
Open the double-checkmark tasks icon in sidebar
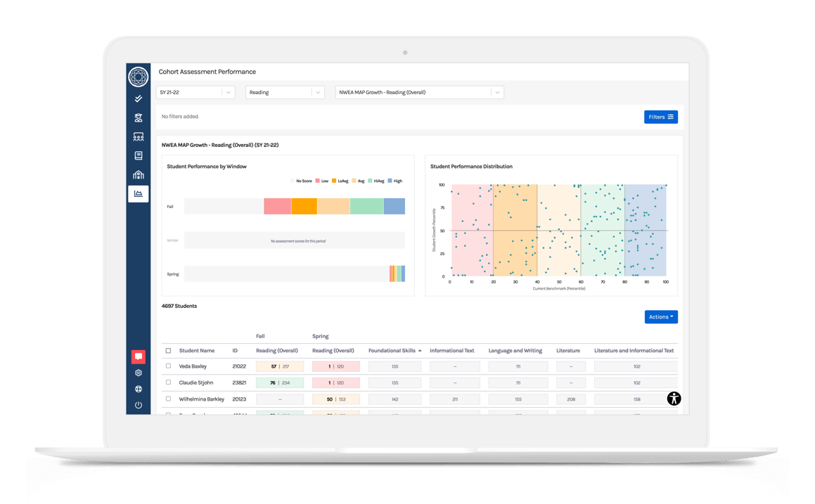tap(139, 99)
